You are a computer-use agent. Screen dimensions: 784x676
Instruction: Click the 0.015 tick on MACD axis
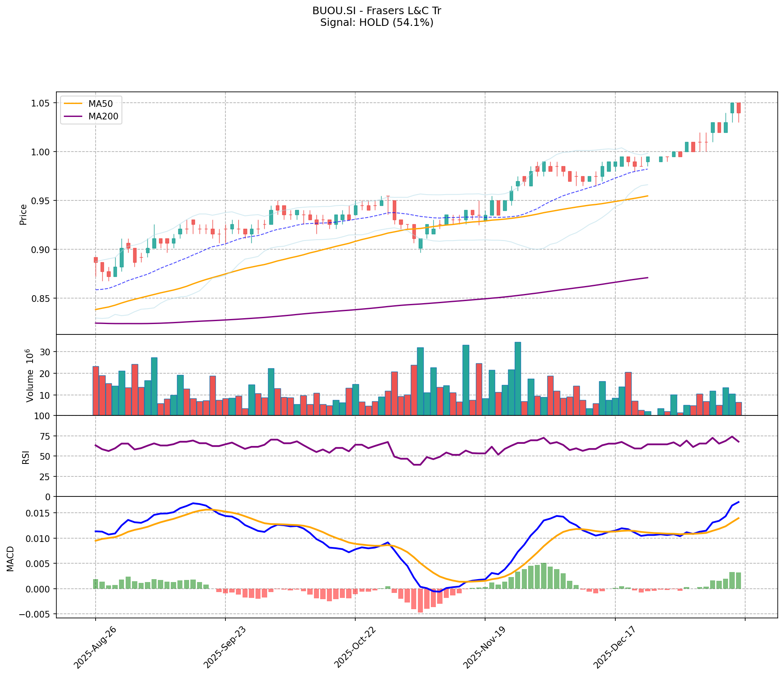[38, 513]
